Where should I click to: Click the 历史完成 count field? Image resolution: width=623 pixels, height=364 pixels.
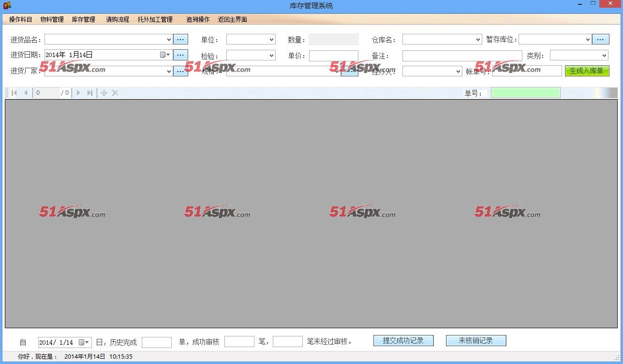[x=157, y=342]
